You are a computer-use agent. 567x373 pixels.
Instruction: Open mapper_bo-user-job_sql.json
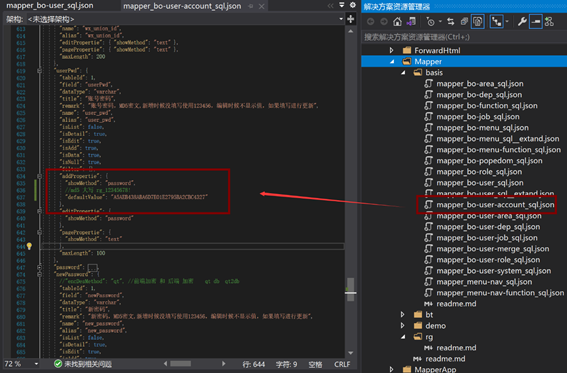coord(487,238)
